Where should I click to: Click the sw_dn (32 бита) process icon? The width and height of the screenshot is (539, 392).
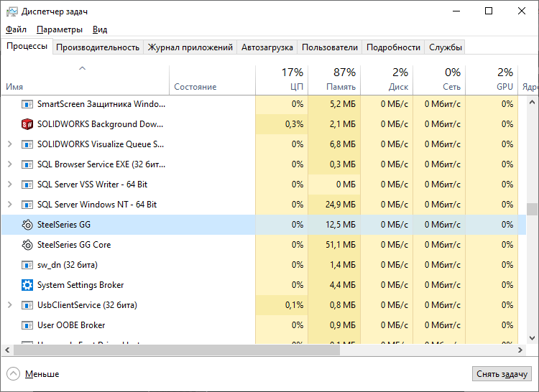point(27,265)
